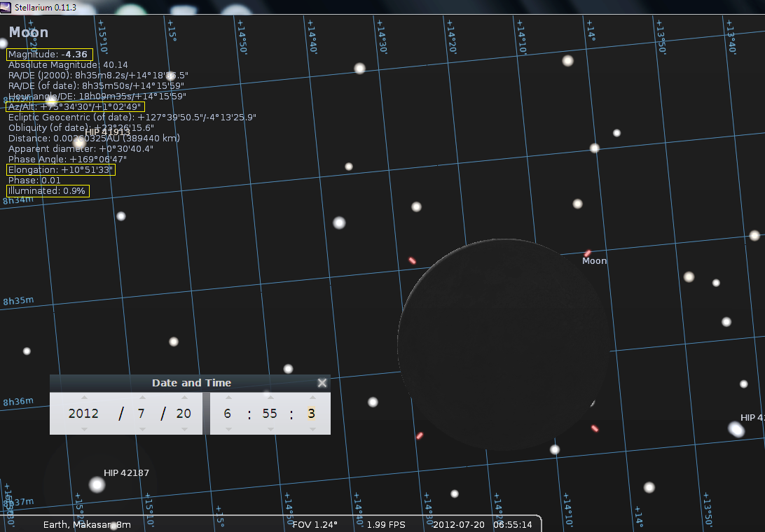This screenshot has width=765, height=532.
Task: Increase the seconds with the up arrow
Action: point(312,398)
